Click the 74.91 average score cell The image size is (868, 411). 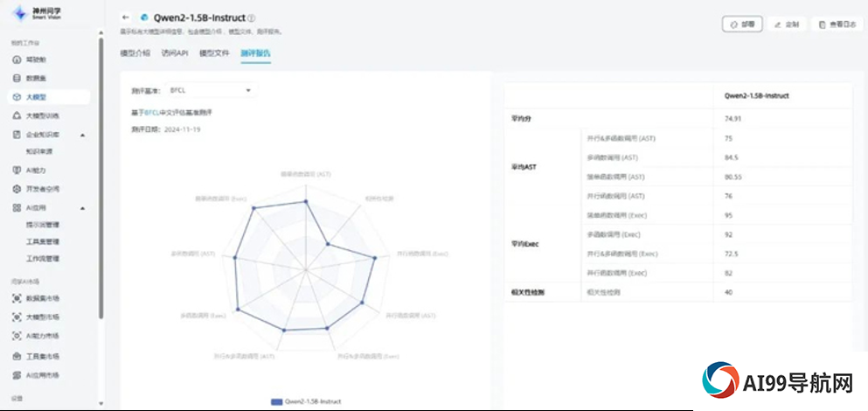click(x=783, y=119)
